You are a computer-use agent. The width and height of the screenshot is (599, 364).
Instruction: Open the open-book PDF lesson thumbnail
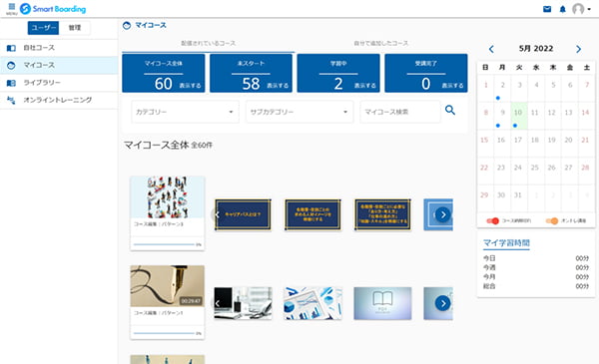382,303
